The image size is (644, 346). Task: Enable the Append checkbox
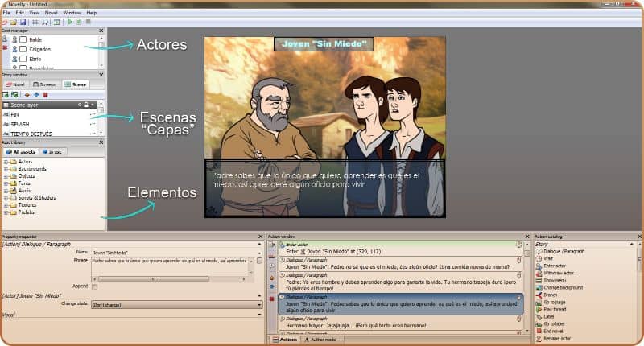tap(95, 286)
